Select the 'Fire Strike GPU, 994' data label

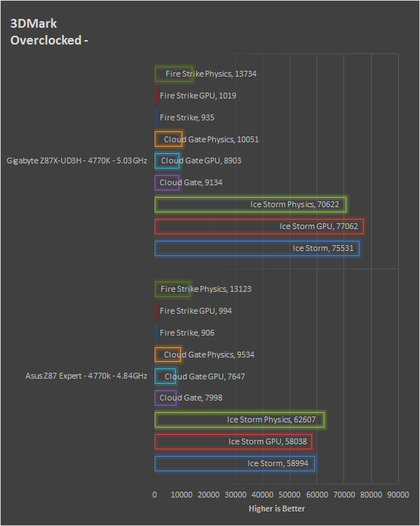195,311
